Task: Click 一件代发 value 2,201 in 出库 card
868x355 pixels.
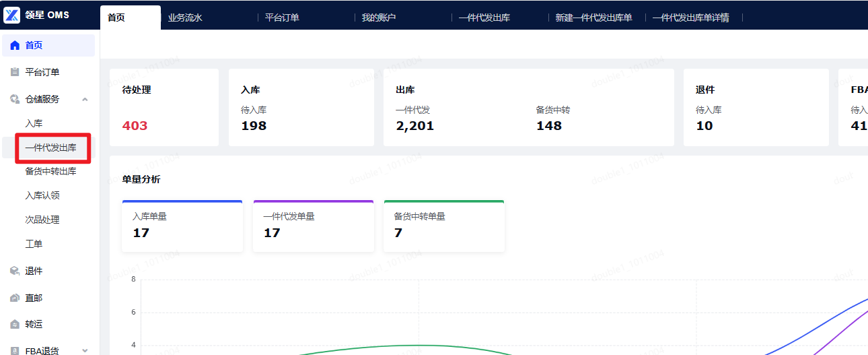Action: click(x=415, y=126)
